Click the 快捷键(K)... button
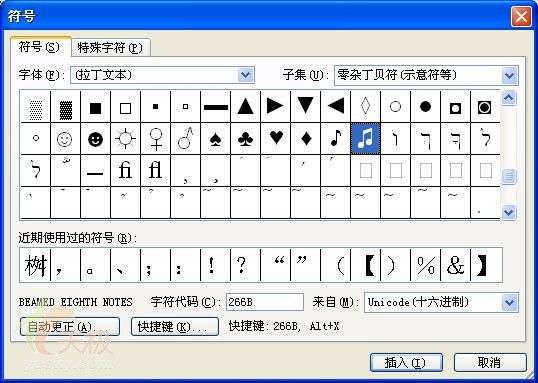This screenshot has height=383, width=538. (175, 327)
